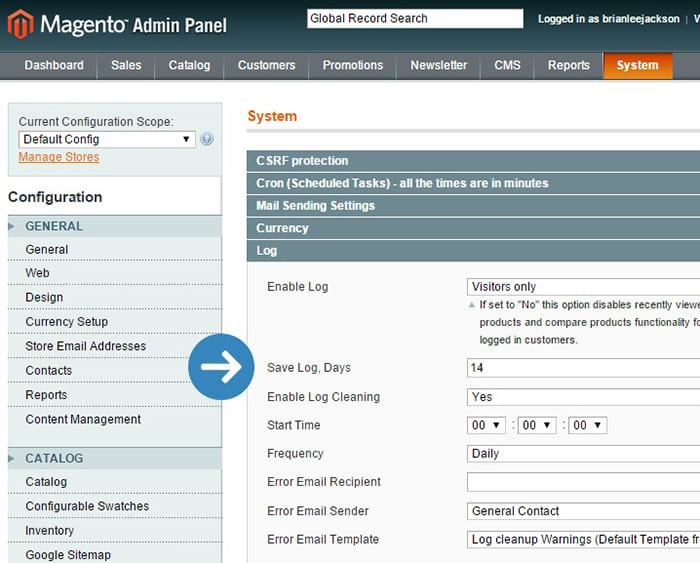Select General in configuration sidebar

point(115,250)
